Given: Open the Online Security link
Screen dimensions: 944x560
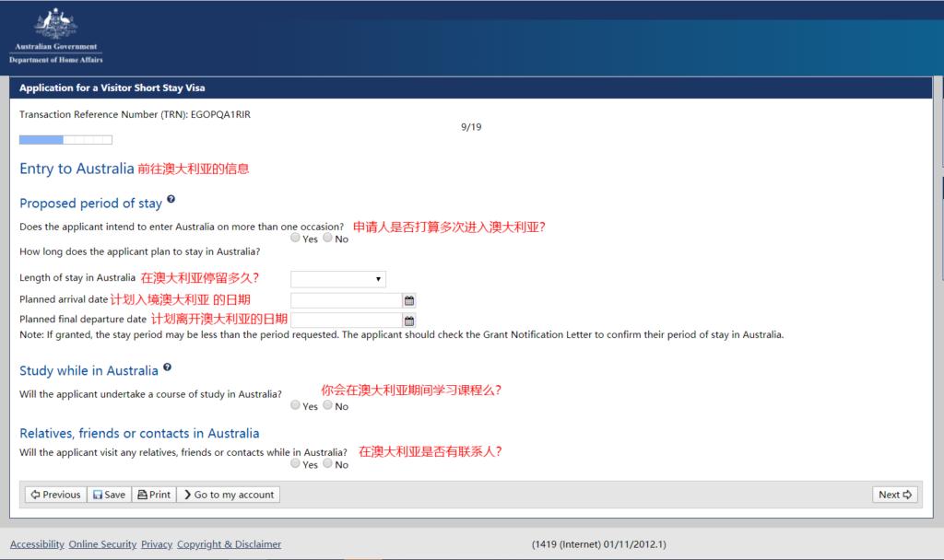Looking at the screenshot, I should 101,543.
